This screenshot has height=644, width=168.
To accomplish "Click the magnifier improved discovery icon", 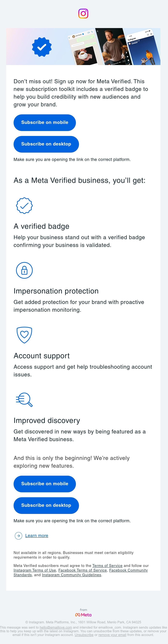I will 24,400.
